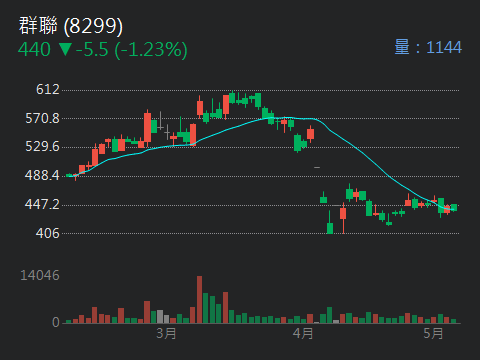Click the 406 price axis label
The image size is (480, 360).
48,233
